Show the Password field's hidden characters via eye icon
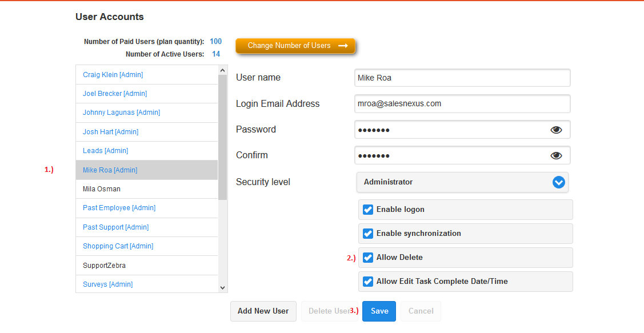 [556, 130]
